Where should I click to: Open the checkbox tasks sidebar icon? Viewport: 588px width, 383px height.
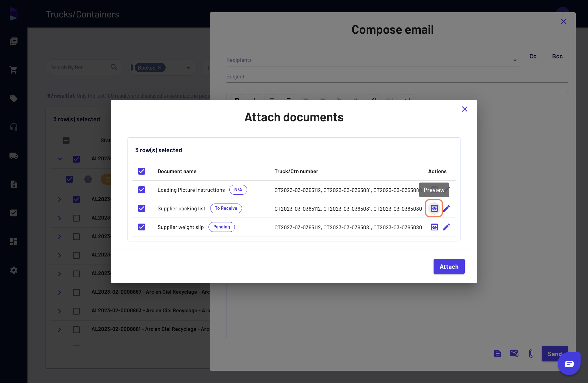(x=13, y=213)
